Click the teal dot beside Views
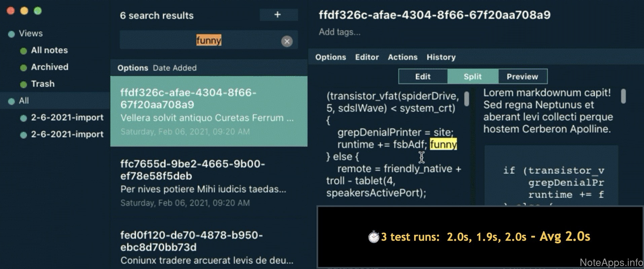The width and height of the screenshot is (644, 269). click(x=11, y=34)
